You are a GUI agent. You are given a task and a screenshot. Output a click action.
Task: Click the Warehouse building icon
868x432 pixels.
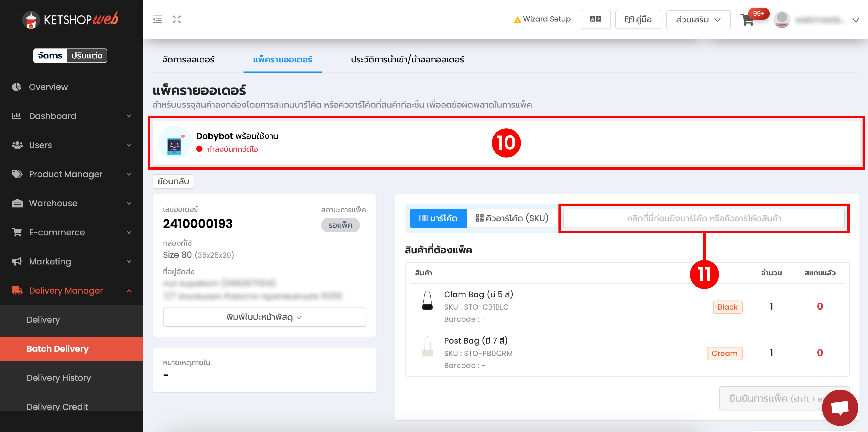click(x=17, y=203)
